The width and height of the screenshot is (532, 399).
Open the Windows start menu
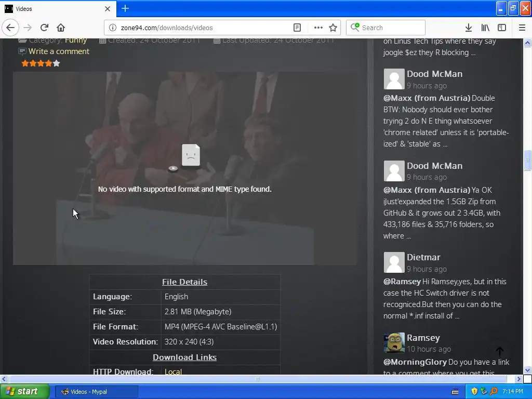(x=25, y=392)
